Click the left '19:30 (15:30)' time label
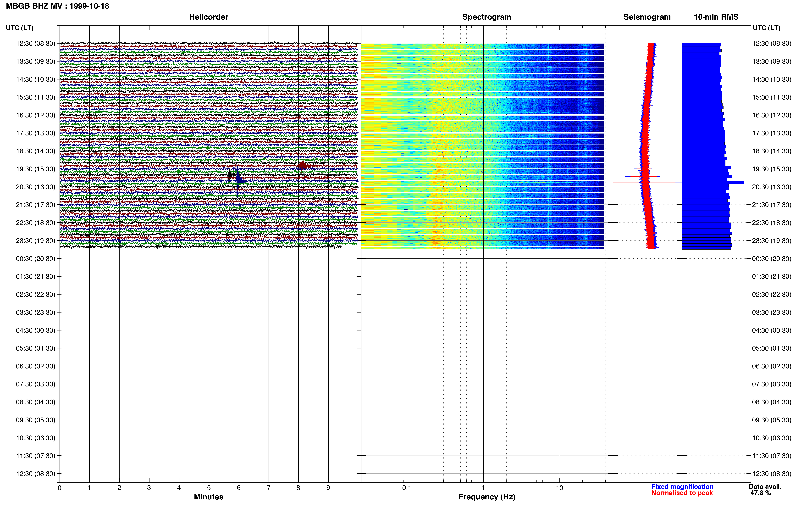The height and width of the screenshot is (508, 812). [x=36, y=169]
